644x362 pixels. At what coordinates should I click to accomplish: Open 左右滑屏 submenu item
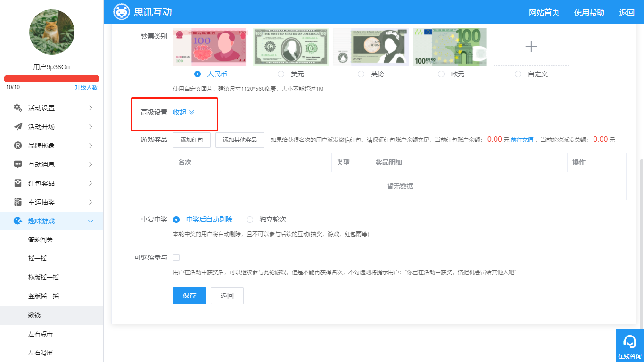[x=41, y=353]
